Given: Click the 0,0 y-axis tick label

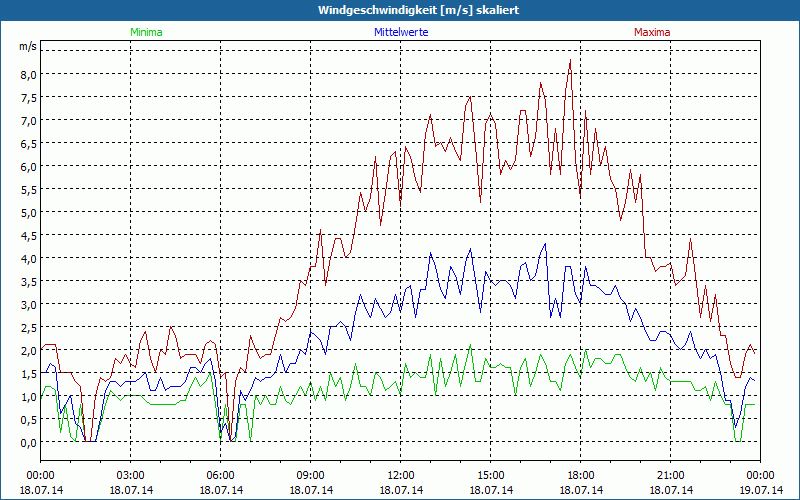Looking at the screenshot, I should (28, 442).
